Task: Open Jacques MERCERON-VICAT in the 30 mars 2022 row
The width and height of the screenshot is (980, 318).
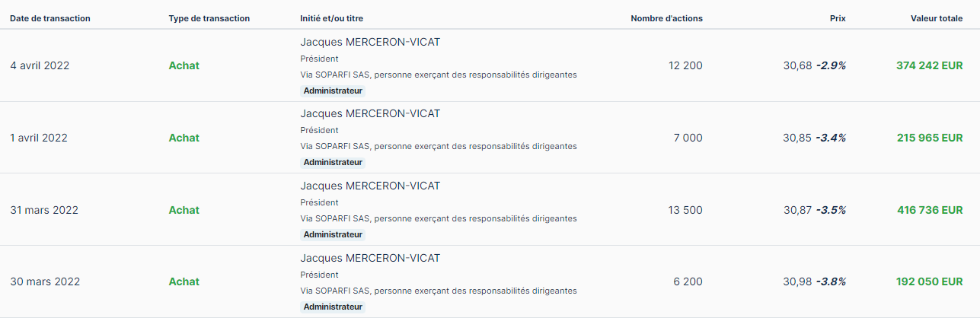Action: (x=370, y=258)
